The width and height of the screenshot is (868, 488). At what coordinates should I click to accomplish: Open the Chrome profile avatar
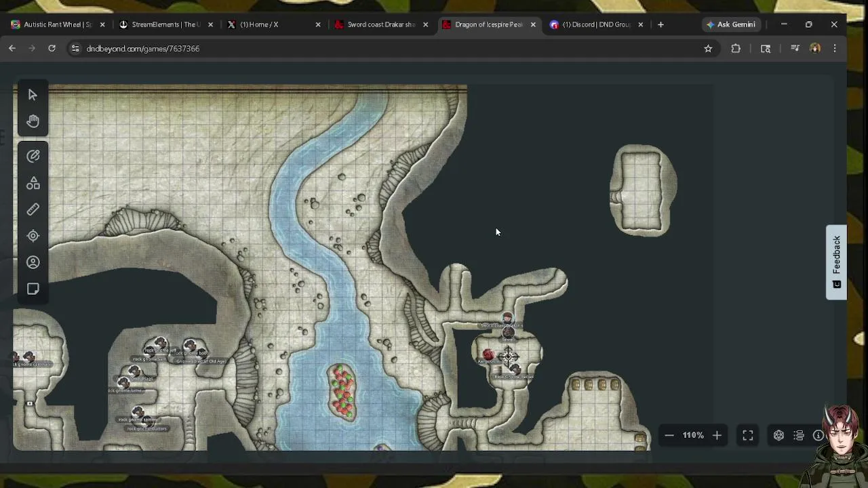[815, 49]
